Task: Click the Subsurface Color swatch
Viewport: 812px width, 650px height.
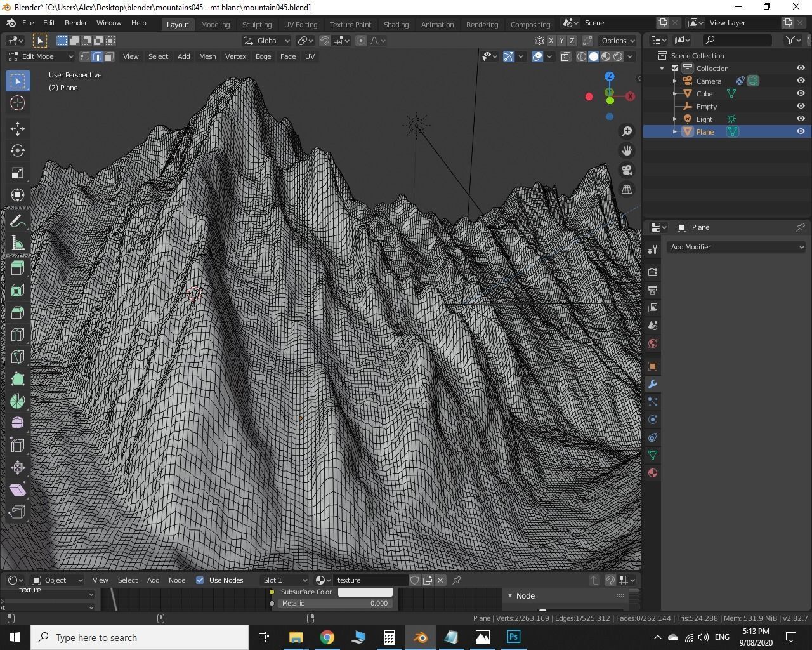Action: pyautogui.click(x=365, y=592)
